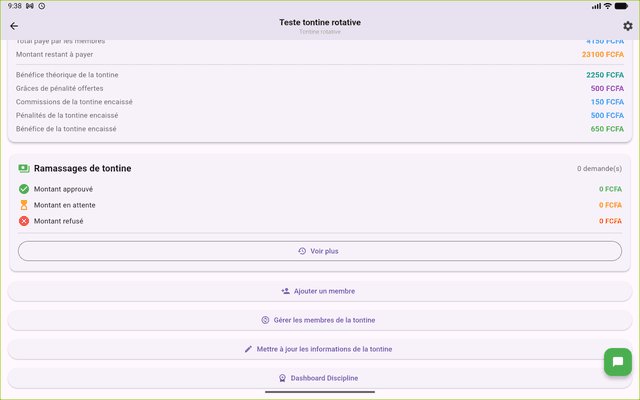
Task: Click the Ramassages de tontine money icon
Action: (24, 169)
